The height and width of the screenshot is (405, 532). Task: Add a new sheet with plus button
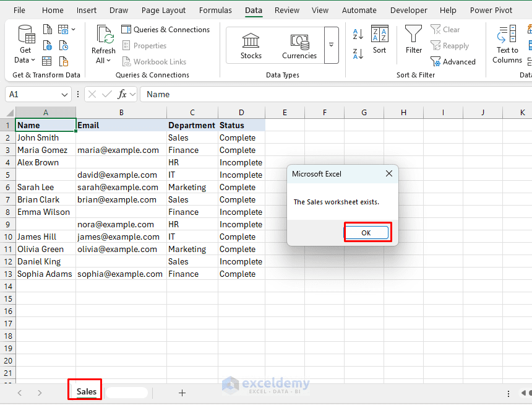click(x=182, y=393)
